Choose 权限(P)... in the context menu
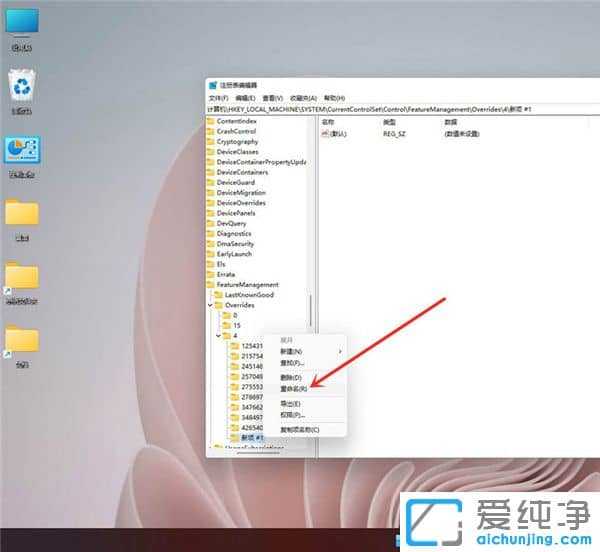Image resolution: width=600 pixels, height=552 pixels. 306,415
